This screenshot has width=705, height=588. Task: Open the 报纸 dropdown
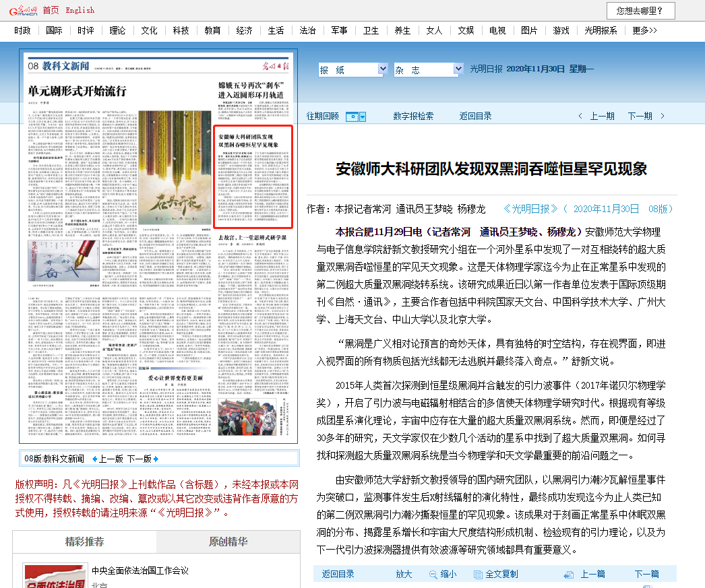[353, 69]
